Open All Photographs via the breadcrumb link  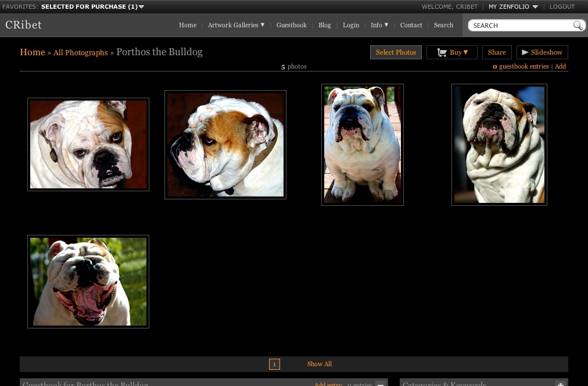pos(80,52)
